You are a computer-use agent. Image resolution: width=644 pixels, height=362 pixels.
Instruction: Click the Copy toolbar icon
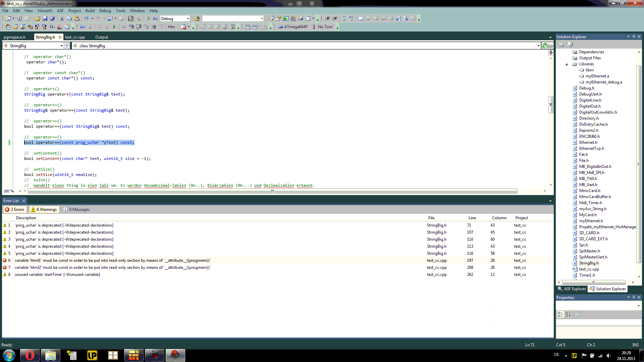tap(69, 18)
